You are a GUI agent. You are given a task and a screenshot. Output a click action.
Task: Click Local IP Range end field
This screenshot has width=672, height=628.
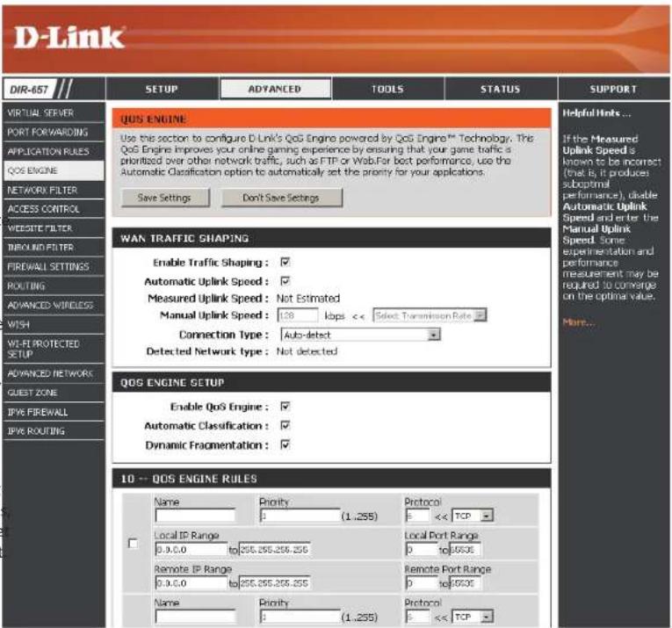(274, 549)
